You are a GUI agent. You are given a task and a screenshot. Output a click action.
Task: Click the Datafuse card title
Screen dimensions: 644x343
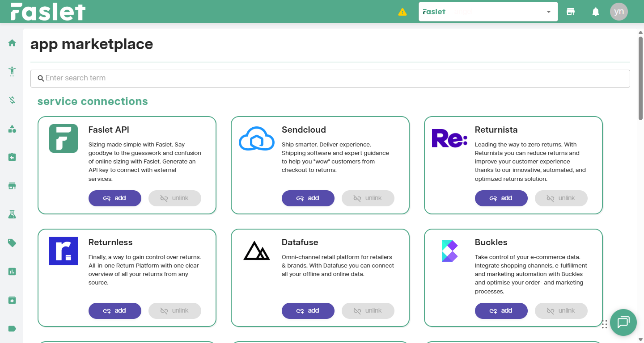(x=300, y=243)
